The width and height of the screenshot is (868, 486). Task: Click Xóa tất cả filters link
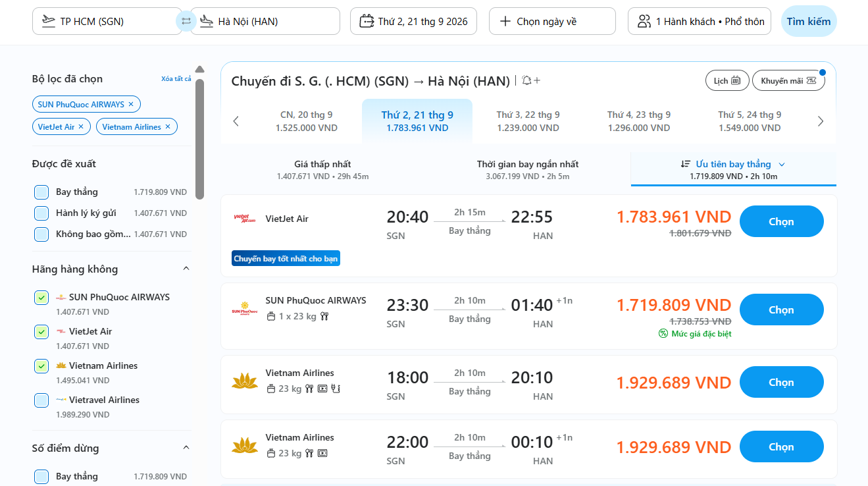tap(176, 79)
